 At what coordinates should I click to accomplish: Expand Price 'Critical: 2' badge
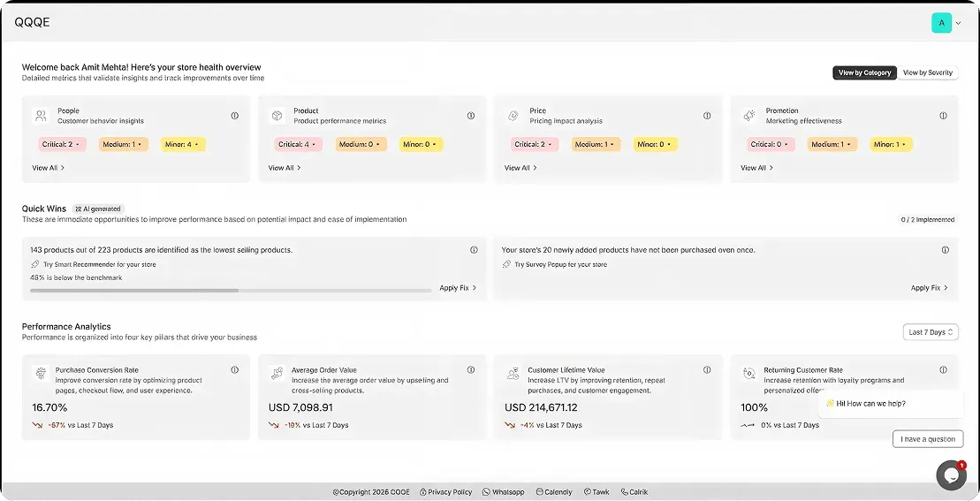coord(535,144)
